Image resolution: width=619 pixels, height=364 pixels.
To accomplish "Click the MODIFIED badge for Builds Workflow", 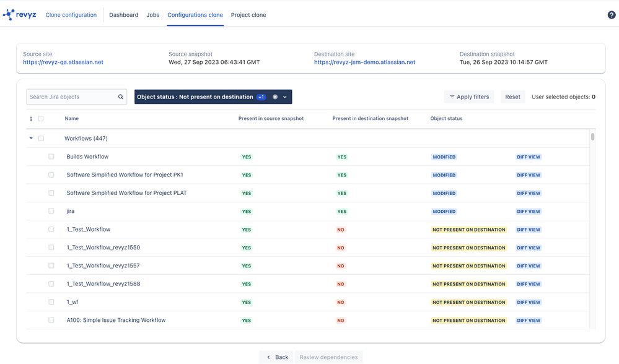I will (x=444, y=157).
